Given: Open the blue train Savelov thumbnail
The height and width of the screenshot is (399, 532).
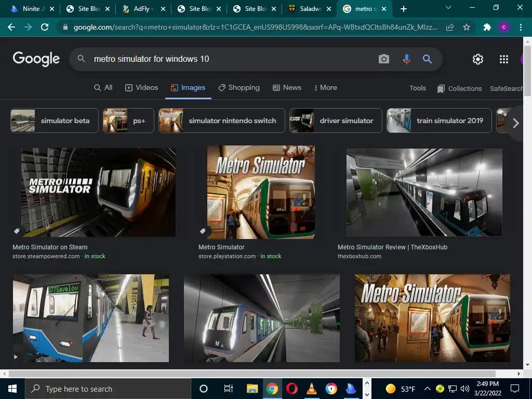Looking at the screenshot, I should coord(91,318).
